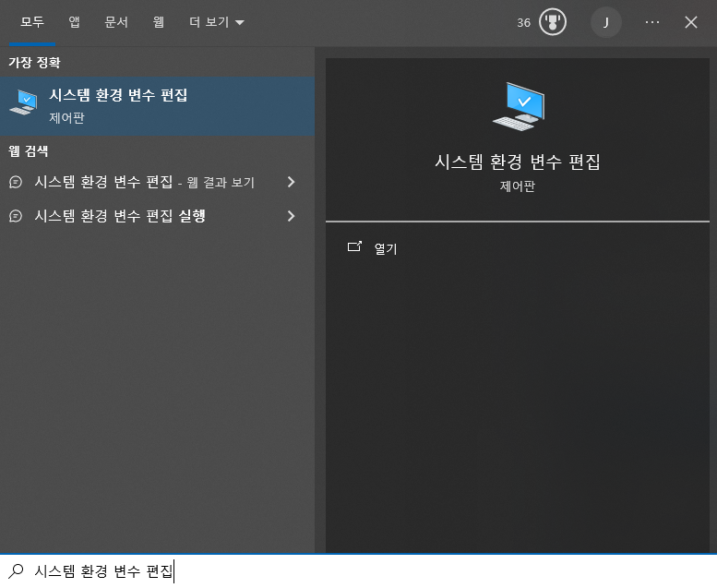Click the magnifier icon in search box
The image size is (717, 588).
pyautogui.click(x=16, y=571)
